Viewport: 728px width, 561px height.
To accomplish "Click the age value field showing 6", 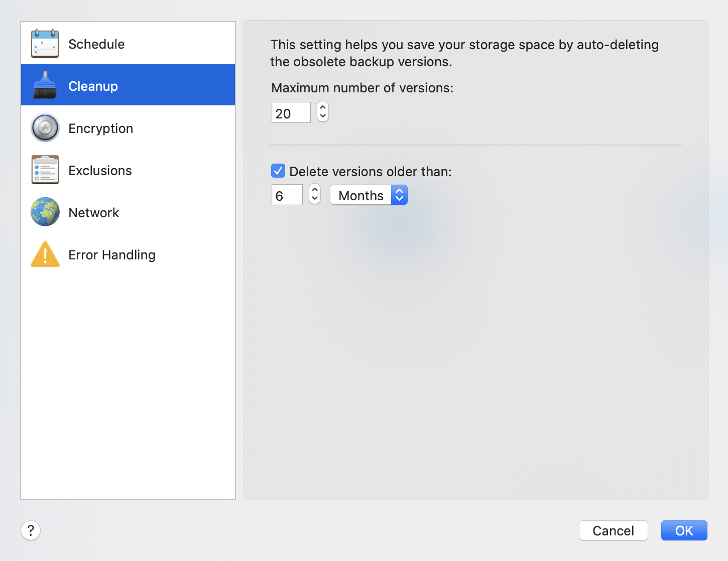I will [x=287, y=195].
